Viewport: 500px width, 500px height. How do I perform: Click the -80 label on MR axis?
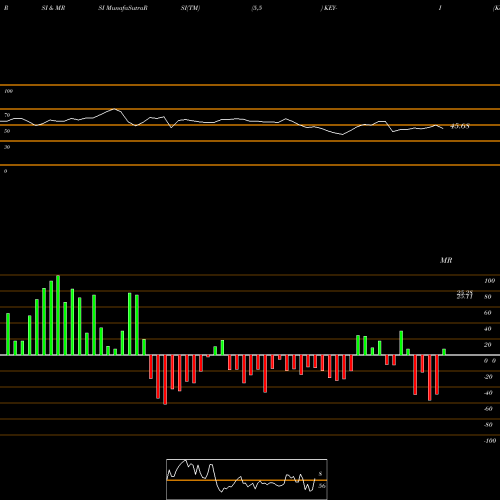(x=488, y=425)
